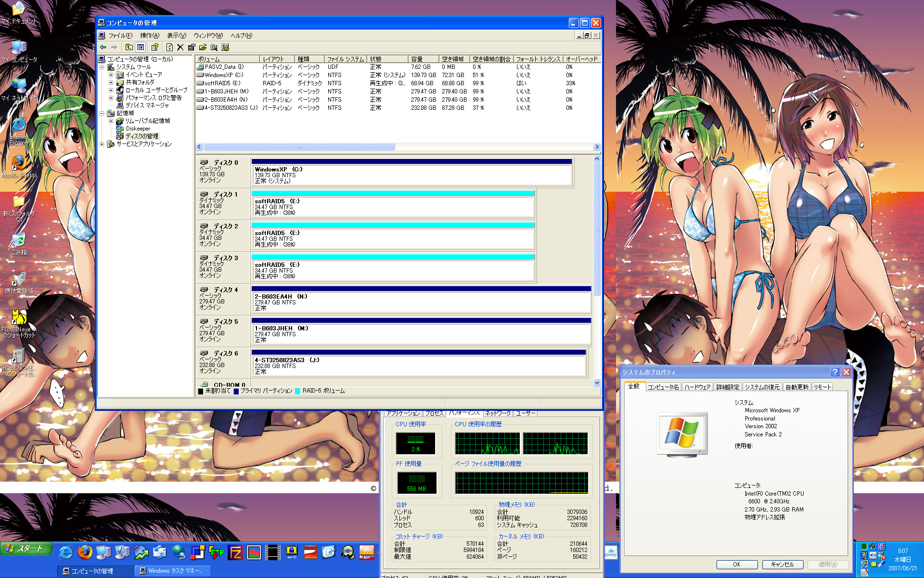
Task: Click the キャンセル button in System Properties
Action: [x=782, y=565]
